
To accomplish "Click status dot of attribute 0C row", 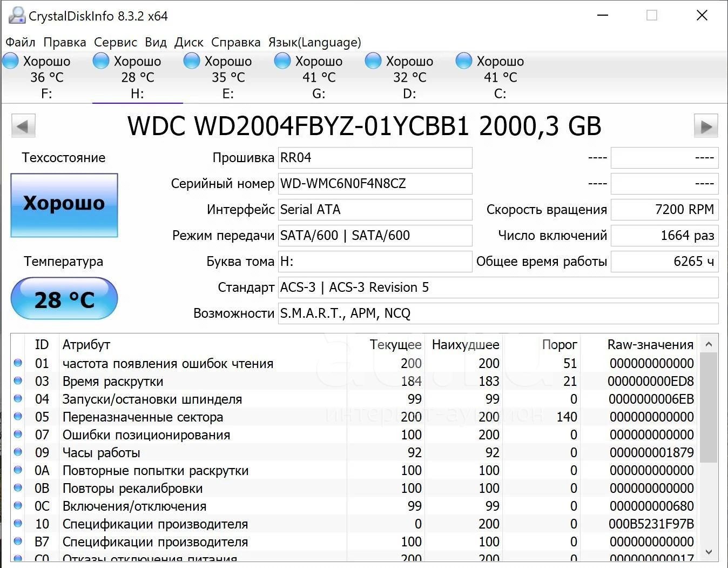I will point(18,505).
